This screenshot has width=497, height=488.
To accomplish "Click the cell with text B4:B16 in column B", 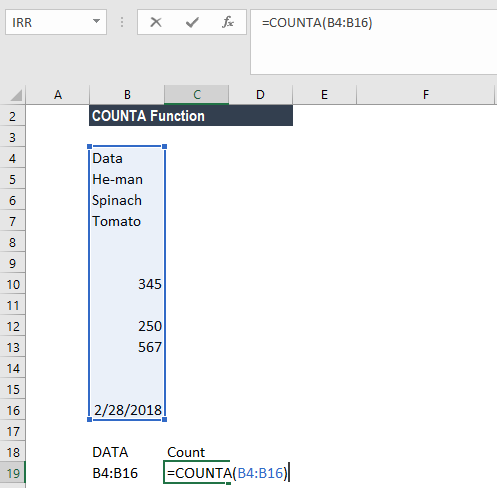I will [x=127, y=473].
